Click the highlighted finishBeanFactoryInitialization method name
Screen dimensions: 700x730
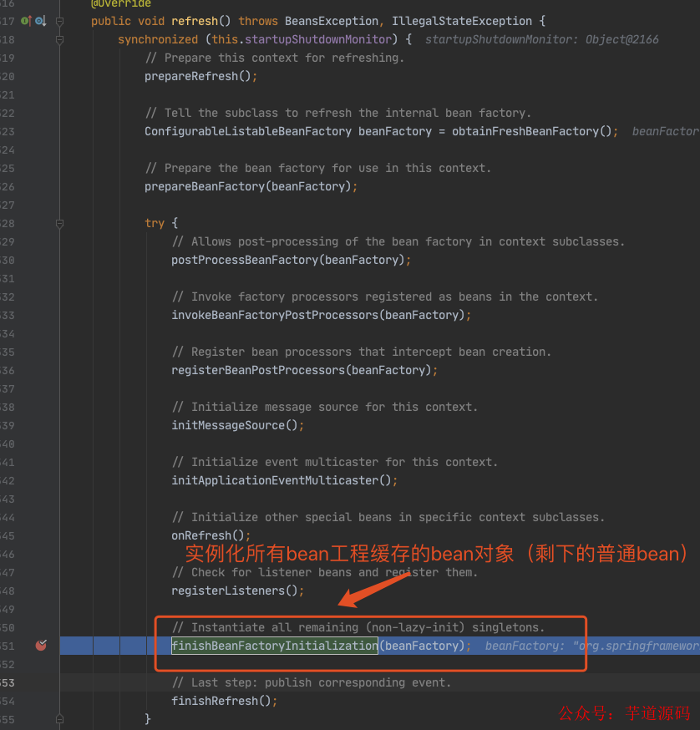pos(275,646)
